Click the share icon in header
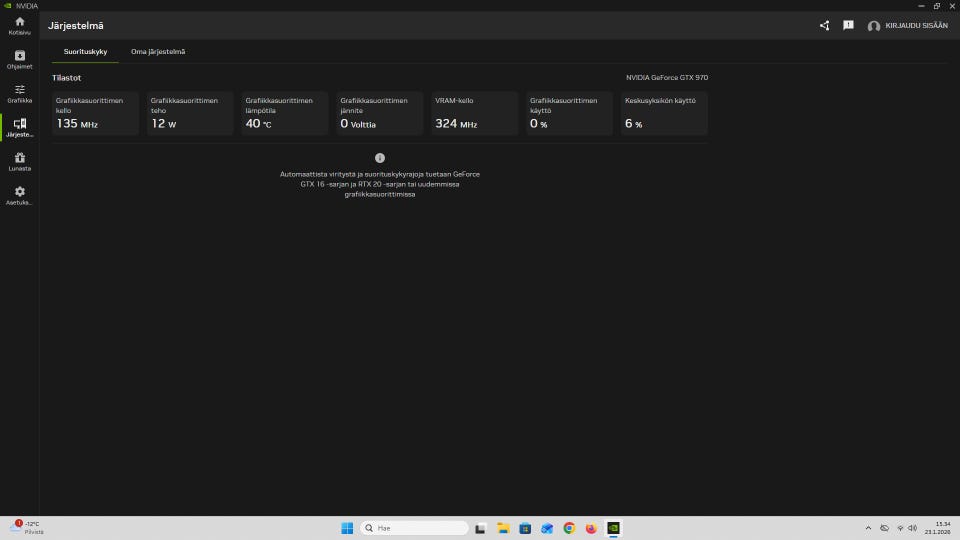Image resolution: width=960 pixels, height=540 pixels. pos(825,26)
